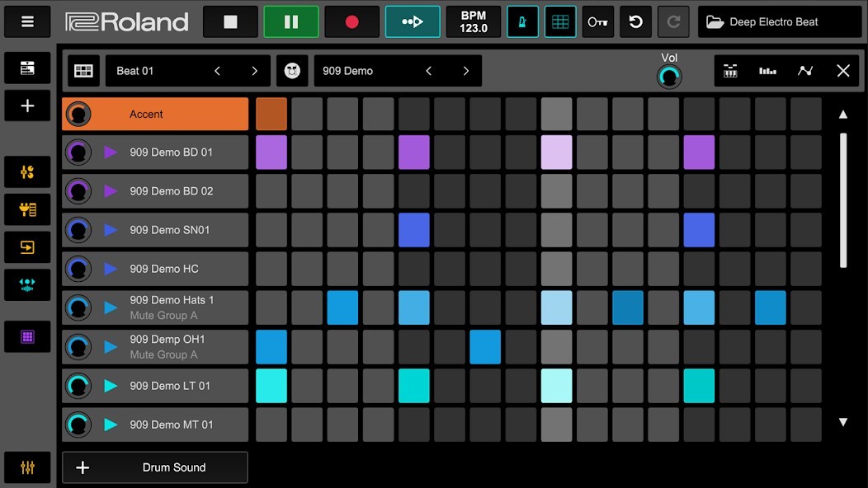Image resolution: width=868 pixels, height=488 pixels.
Task: Start recording with the Record button
Action: [351, 22]
